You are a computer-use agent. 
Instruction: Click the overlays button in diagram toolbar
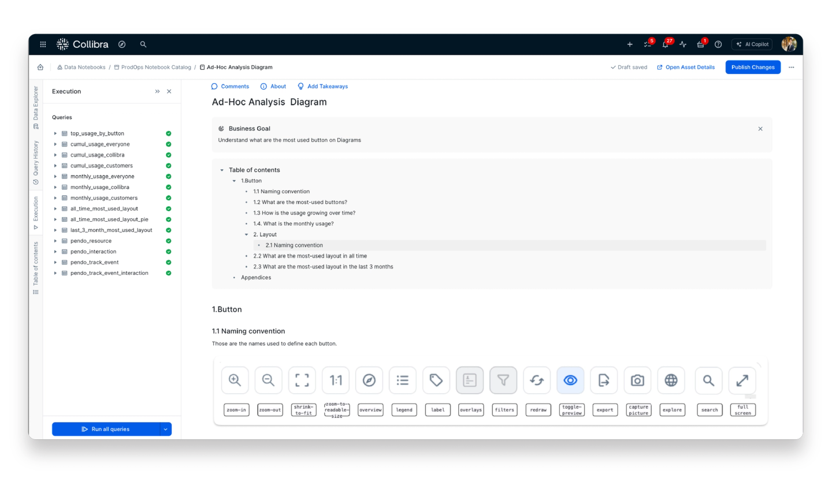pyautogui.click(x=470, y=380)
